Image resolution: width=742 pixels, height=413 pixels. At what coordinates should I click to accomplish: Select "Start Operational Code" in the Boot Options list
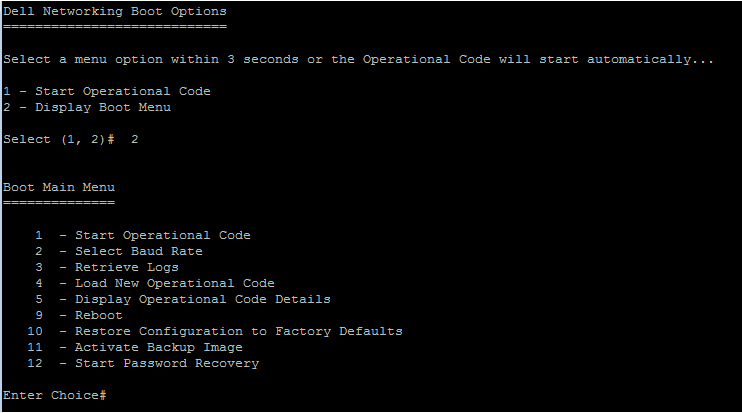[107, 91]
